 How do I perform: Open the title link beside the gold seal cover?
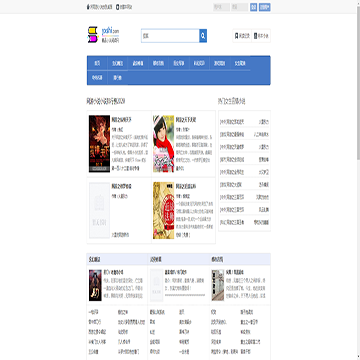tap(186, 186)
